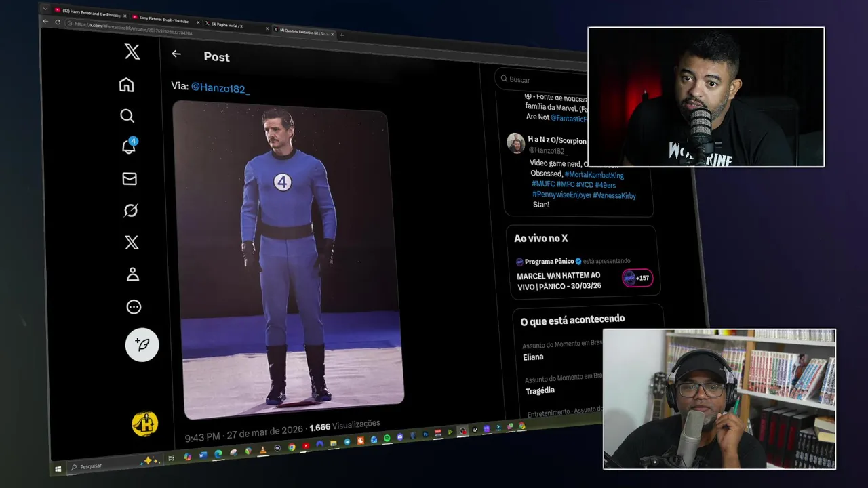Screen dimensions: 868x488
Task: Open the Fantastic Four suit image
Action: pyautogui.click(x=288, y=260)
